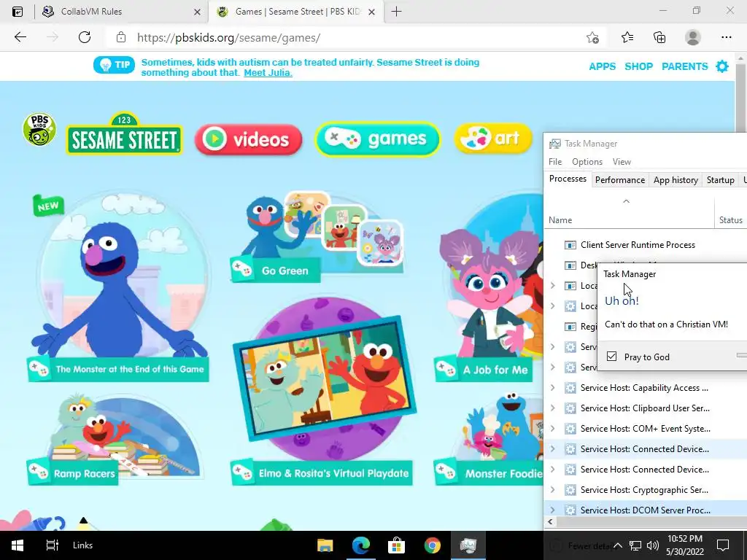
Task: Open the PARENTS link
Action: (x=684, y=66)
